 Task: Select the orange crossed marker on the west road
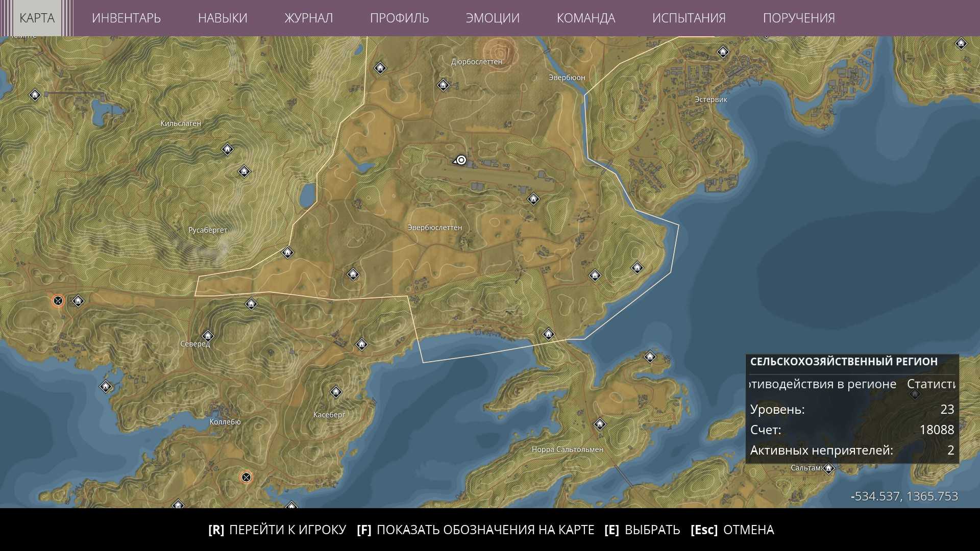(58, 300)
